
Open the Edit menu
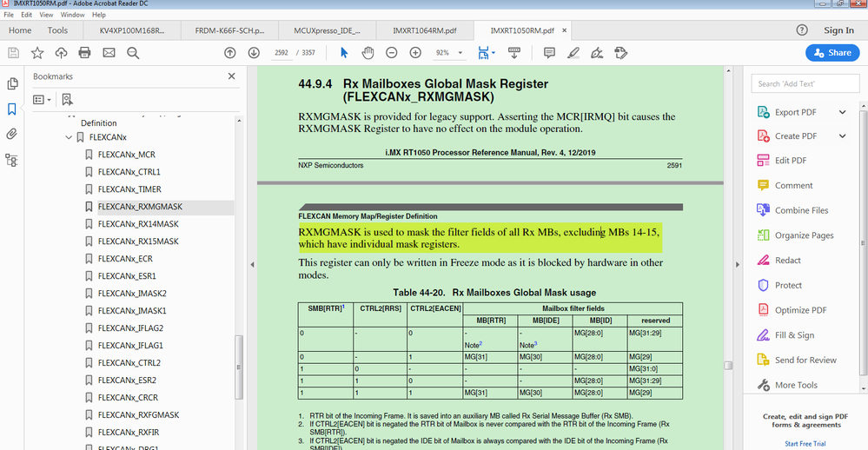coord(27,15)
